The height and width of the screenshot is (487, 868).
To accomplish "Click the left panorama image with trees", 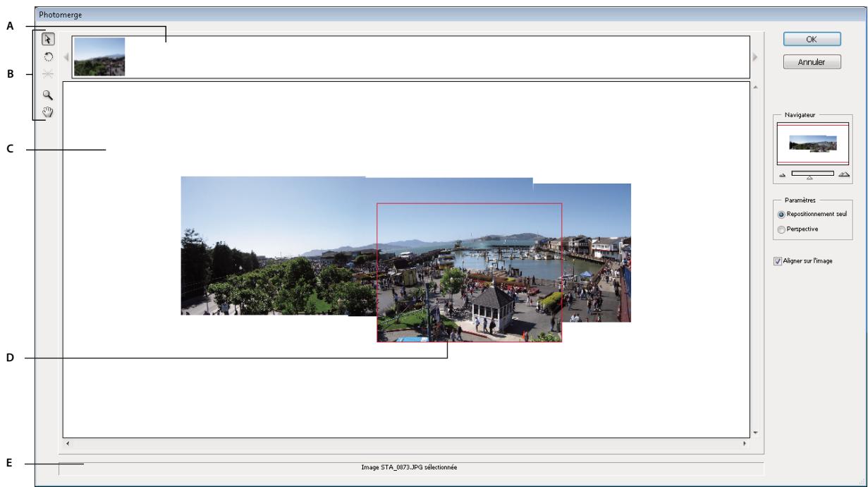I will [x=275, y=246].
